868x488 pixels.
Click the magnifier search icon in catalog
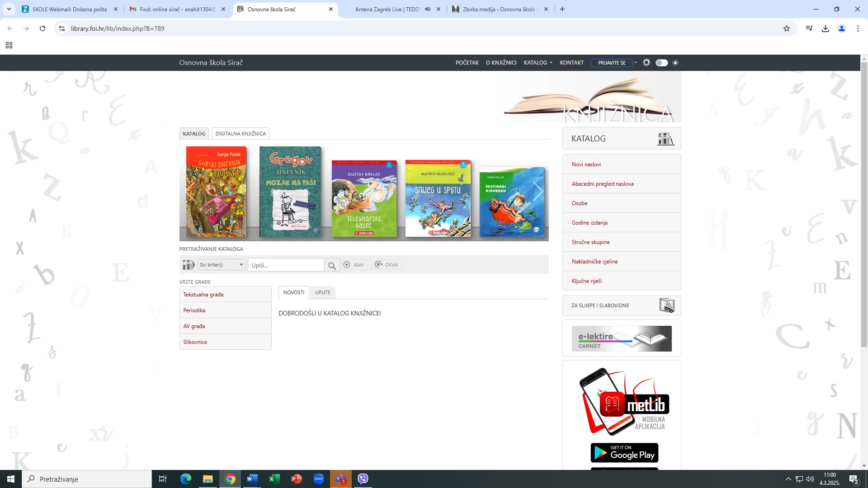[331, 265]
